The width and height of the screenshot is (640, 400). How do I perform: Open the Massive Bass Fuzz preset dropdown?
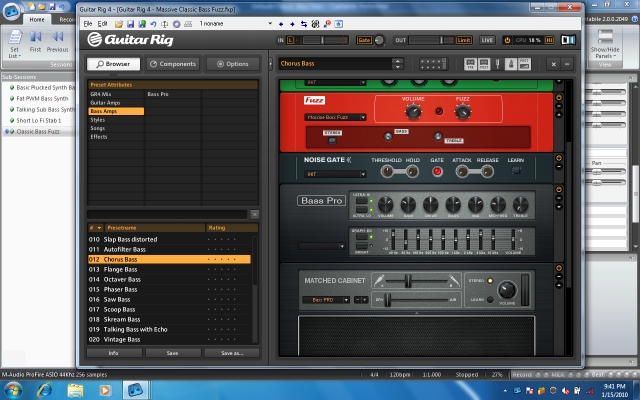click(335, 117)
